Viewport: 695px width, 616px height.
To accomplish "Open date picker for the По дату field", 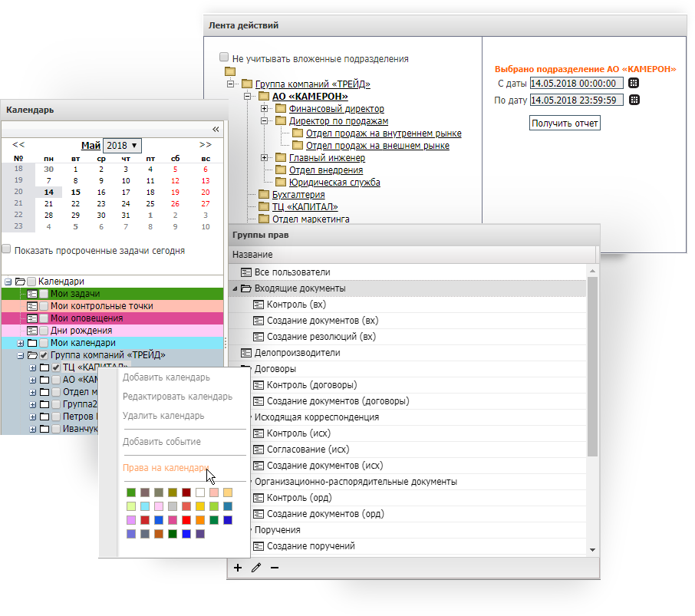I will 634,100.
